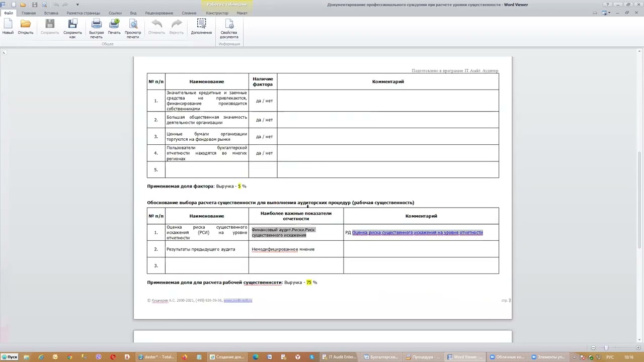The height and width of the screenshot is (362, 644).
Task: Switch to Создание док... taskbar window
Action: [x=227, y=357]
